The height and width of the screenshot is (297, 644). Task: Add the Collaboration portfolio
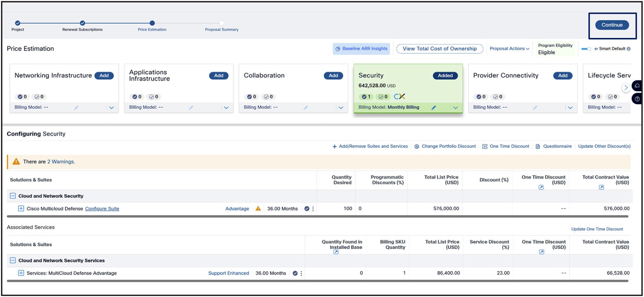point(333,76)
